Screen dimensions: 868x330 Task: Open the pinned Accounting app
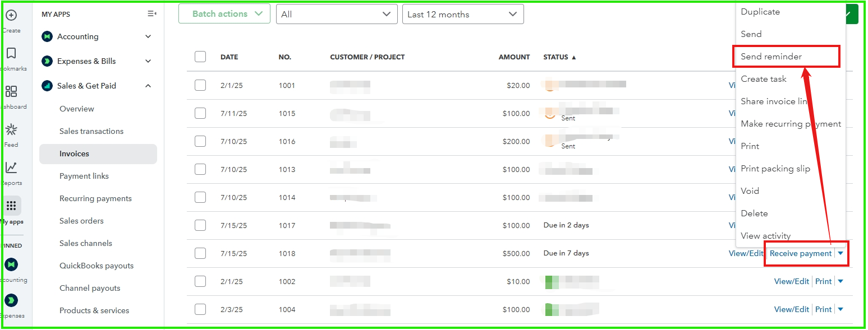point(12,263)
